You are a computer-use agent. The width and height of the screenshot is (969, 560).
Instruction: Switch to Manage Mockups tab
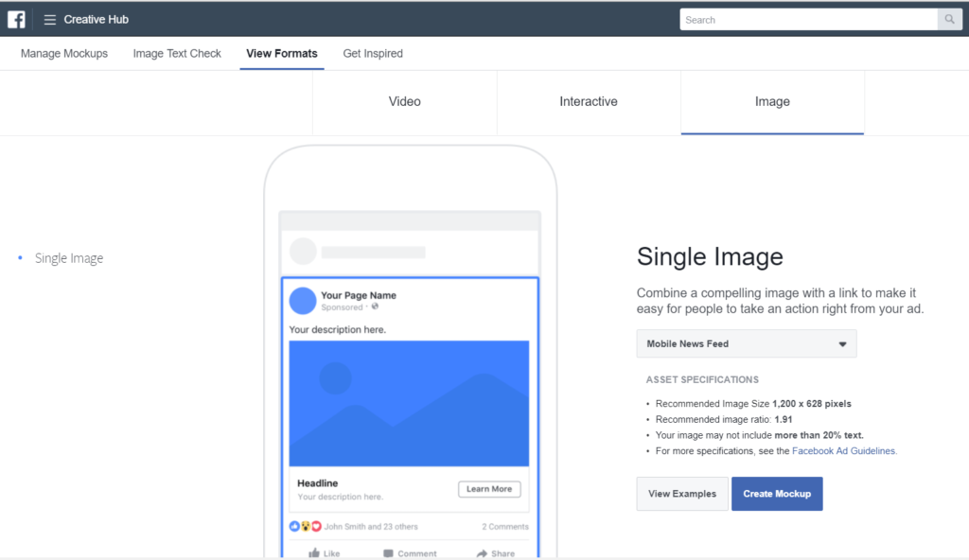64,53
